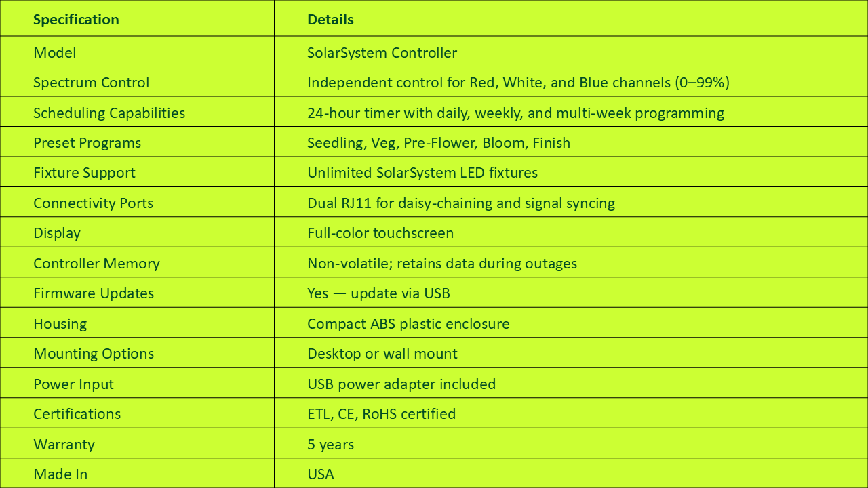This screenshot has height=488, width=868.
Task: Click the SolarSystem Controller cell
Action: [x=382, y=53]
